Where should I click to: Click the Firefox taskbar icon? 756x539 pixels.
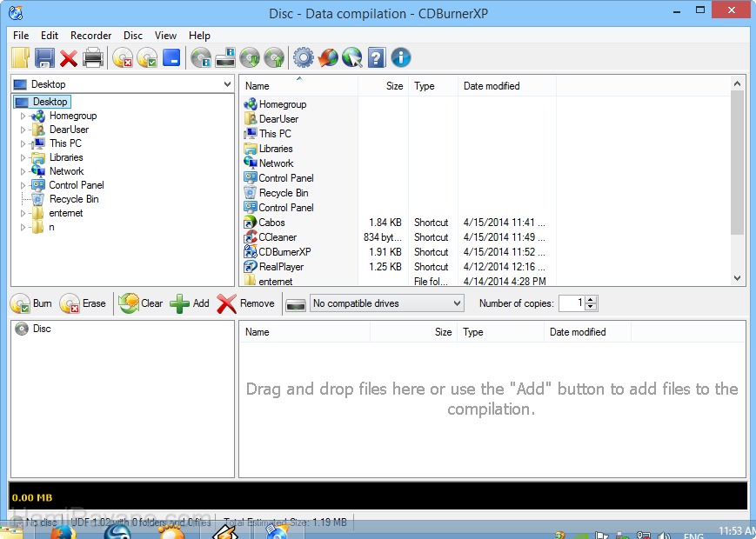pos(64,533)
